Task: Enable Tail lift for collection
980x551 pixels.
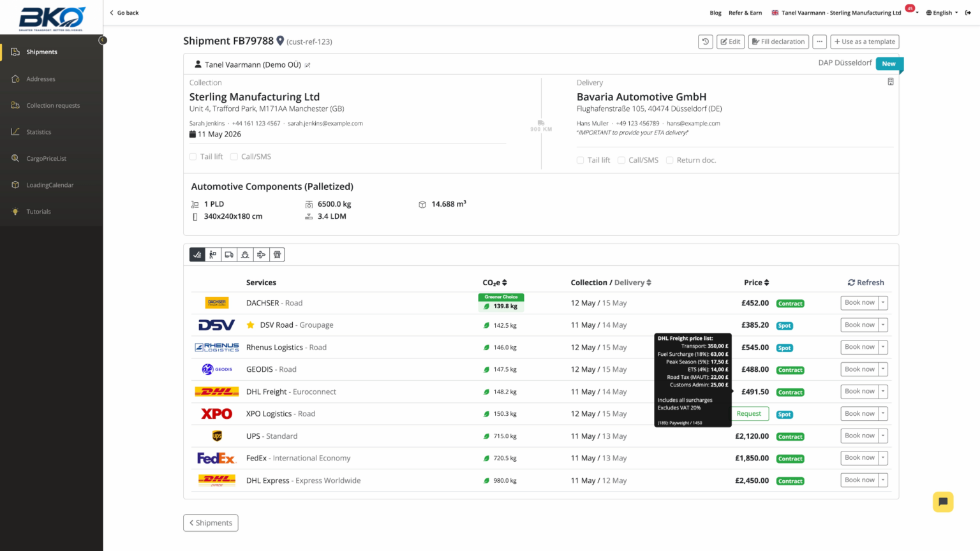Action: click(x=193, y=157)
